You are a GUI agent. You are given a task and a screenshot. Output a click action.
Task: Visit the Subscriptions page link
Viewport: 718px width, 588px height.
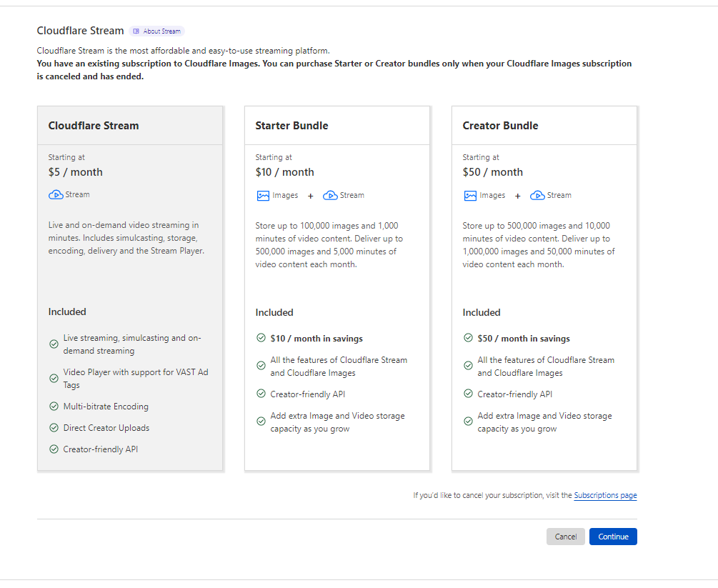click(x=605, y=495)
